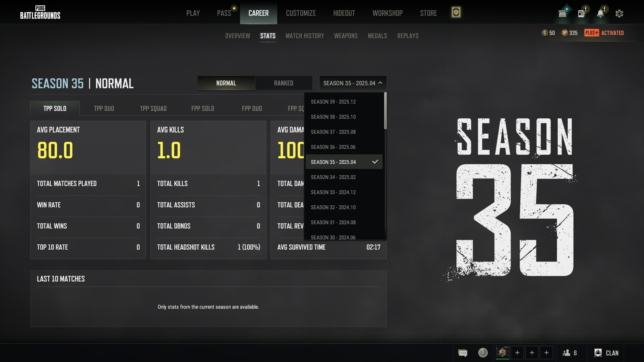644x362 pixels.
Task: Click the player emblem thumbnail in team bar
Action: pyautogui.click(x=503, y=352)
